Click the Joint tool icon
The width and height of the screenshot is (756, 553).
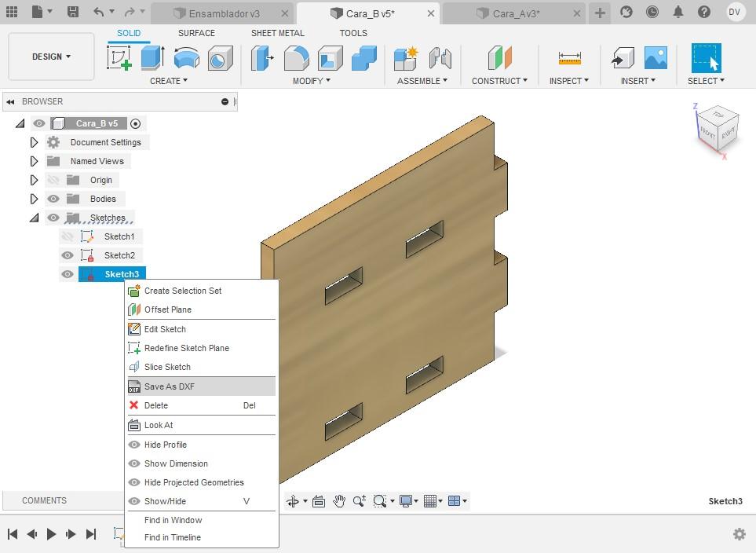440,58
